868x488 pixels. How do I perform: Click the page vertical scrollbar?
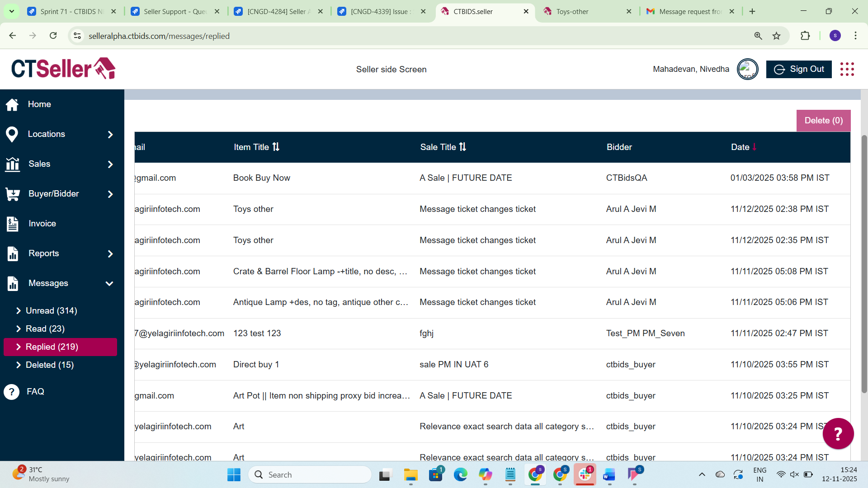[x=864, y=262]
